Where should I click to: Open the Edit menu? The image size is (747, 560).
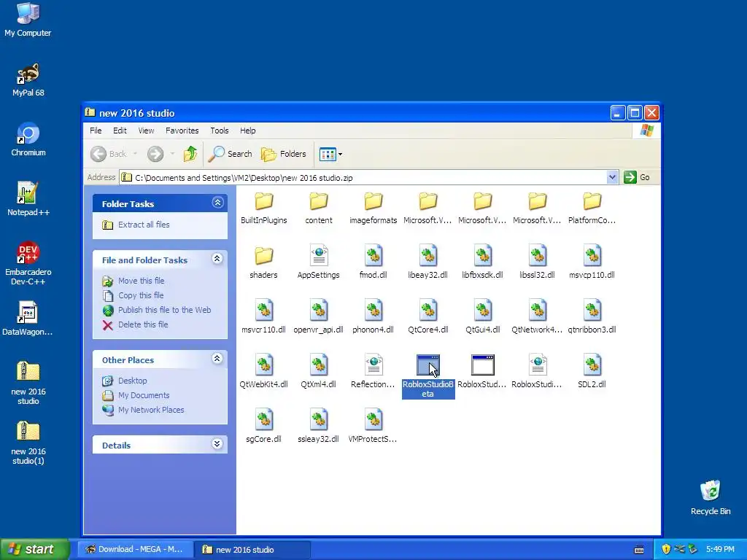pyautogui.click(x=120, y=131)
